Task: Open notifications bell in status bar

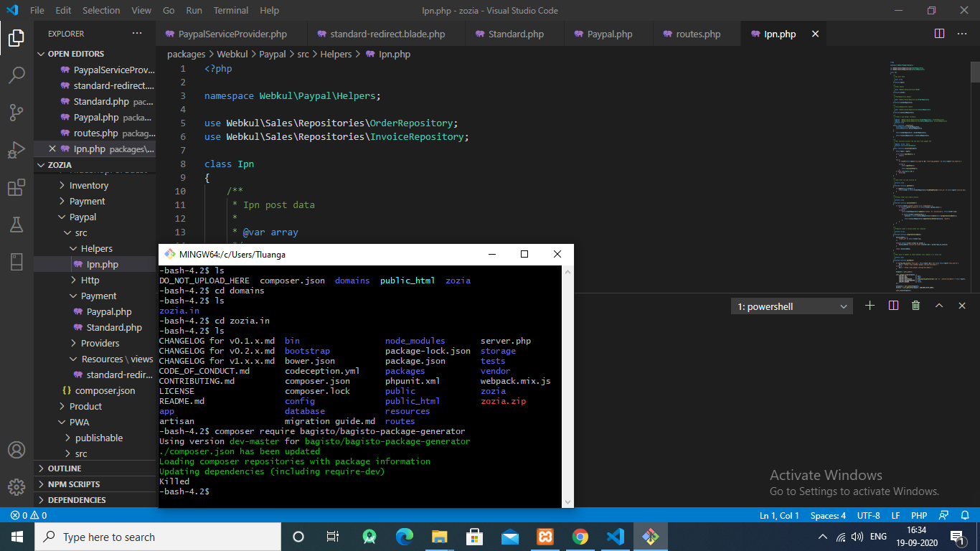Action: point(966,515)
